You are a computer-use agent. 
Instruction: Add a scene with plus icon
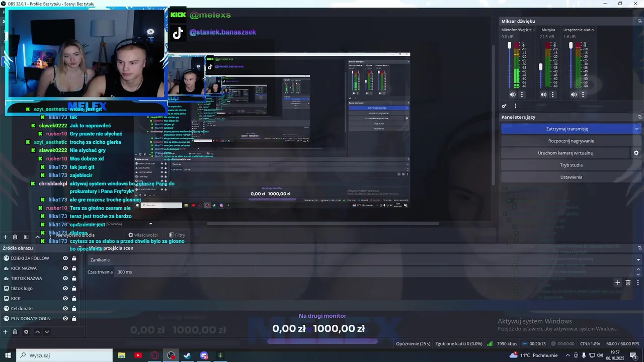pyautogui.click(x=6, y=237)
